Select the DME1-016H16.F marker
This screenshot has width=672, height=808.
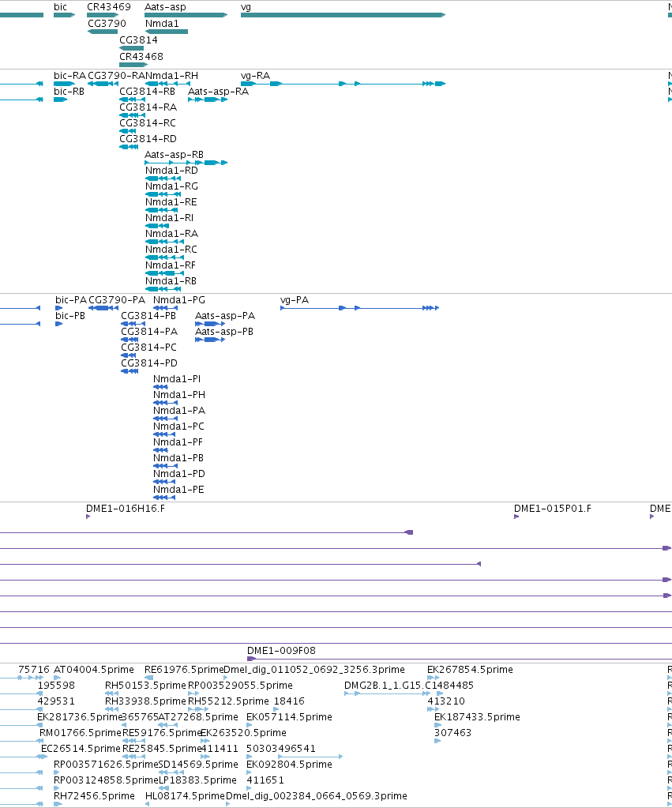point(88,517)
